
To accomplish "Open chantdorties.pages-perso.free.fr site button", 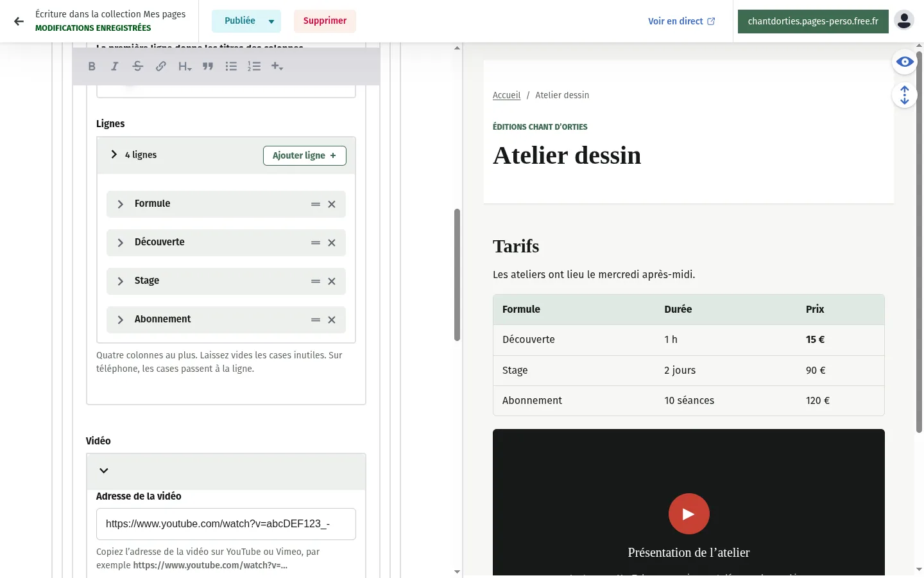I will [813, 21].
